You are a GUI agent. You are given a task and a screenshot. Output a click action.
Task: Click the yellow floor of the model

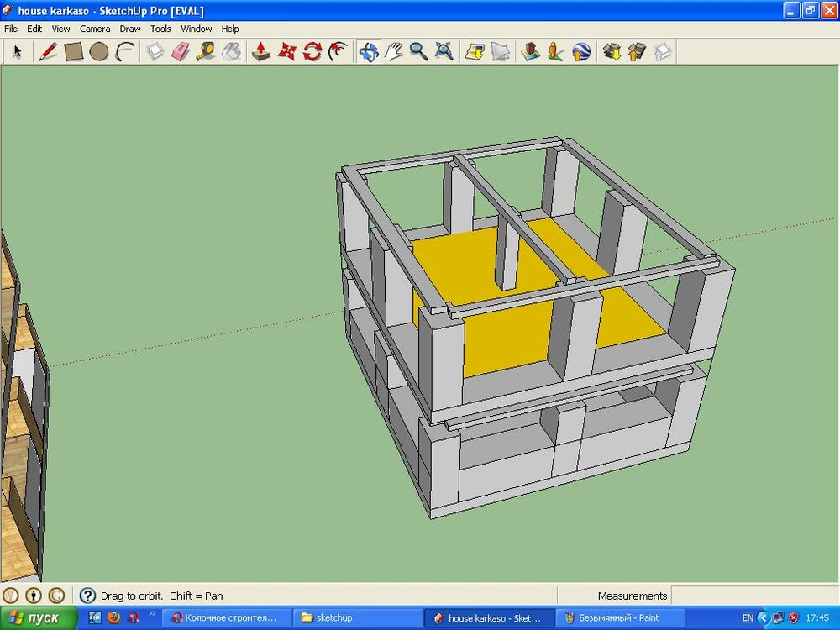(504, 336)
